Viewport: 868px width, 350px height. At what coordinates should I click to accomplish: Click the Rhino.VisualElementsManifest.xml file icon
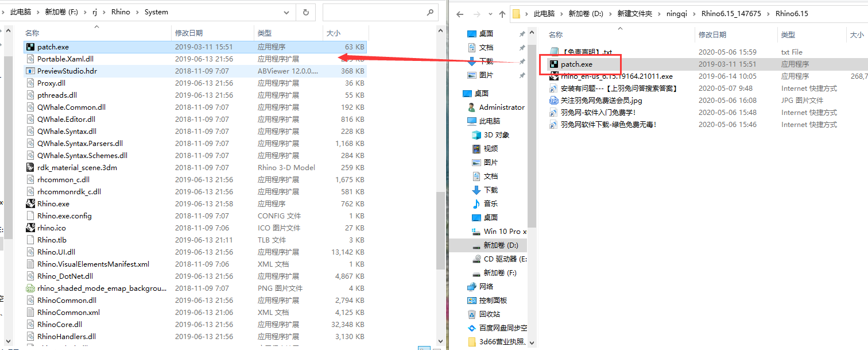click(31, 264)
